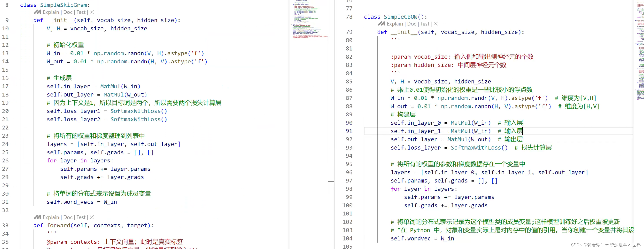Click 'self.word_vecs = W_in' line
The height and width of the screenshot is (249, 644).
(82, 202)
